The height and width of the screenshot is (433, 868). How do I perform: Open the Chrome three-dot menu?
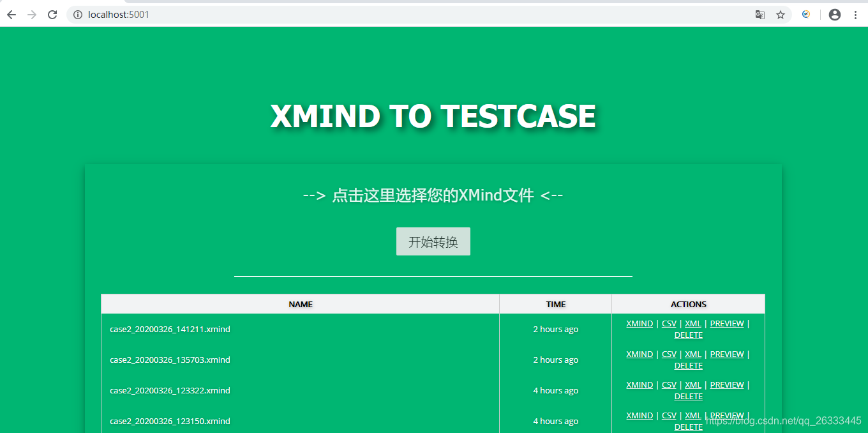tap(856, 14)
